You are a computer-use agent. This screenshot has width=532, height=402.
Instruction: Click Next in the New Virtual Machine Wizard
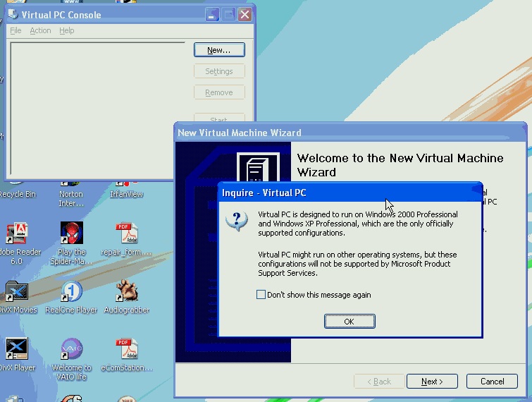click(x=432, y=382)
